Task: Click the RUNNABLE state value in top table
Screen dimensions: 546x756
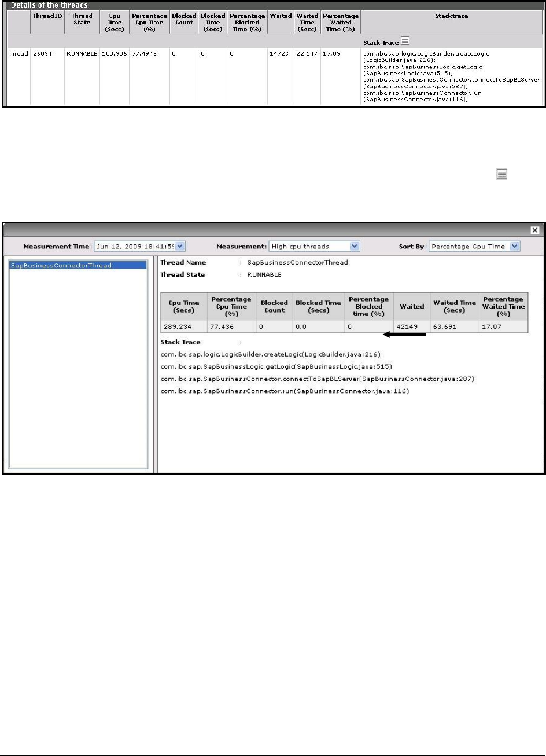Action: (82, 53)
